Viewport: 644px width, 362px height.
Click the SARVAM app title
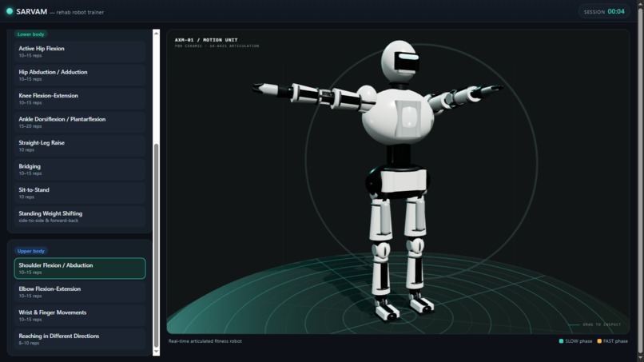point(32,11)
